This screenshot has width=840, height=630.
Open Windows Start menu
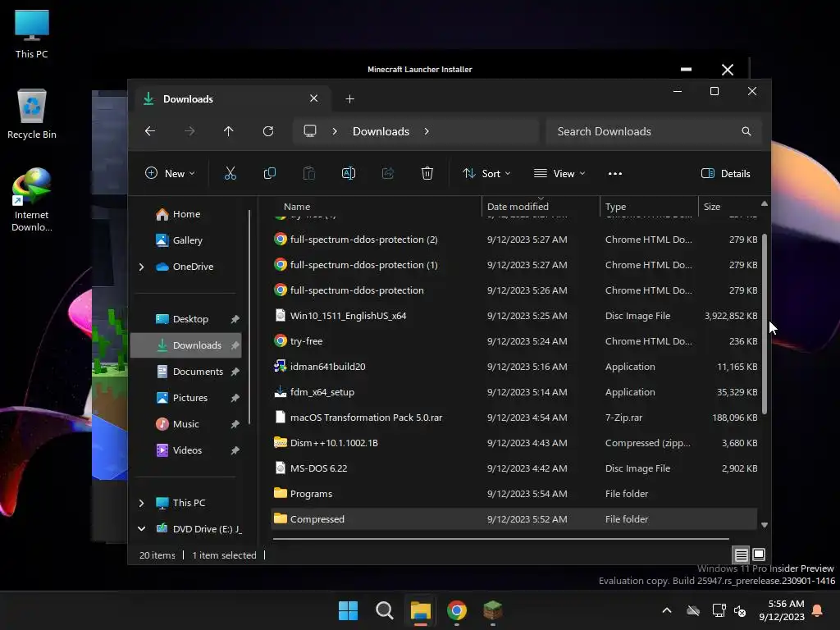348,610
